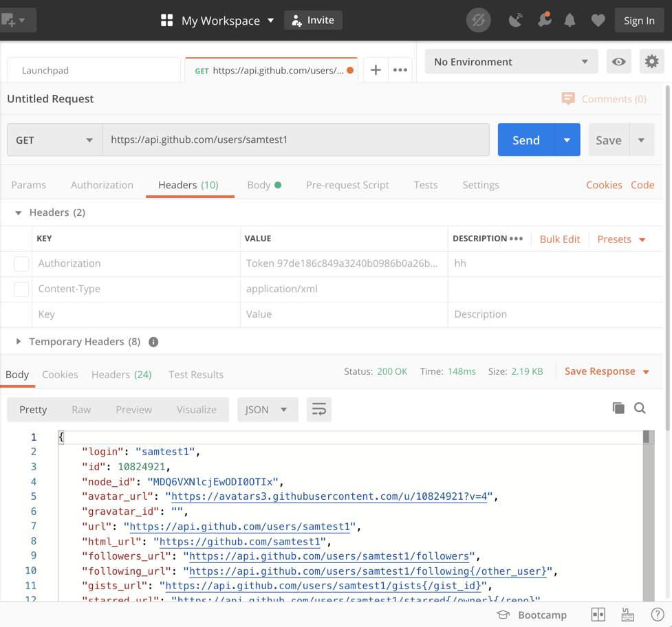Click the response body vertical scrollbar
The width and height of the screenshot is (672, 627).
(648, 516)
